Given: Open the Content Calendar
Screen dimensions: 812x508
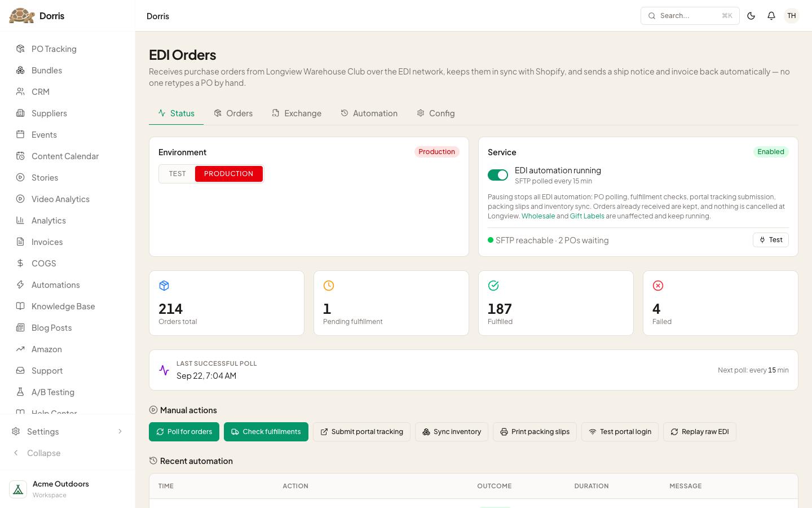Looking at the screenshot, I should click(68, 156).
